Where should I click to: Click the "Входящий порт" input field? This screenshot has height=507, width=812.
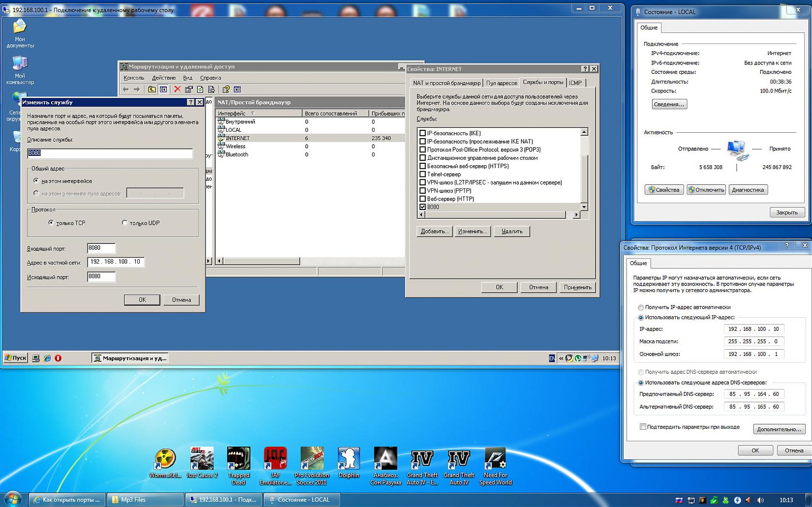pyautogui.click(x=101, y=248)
